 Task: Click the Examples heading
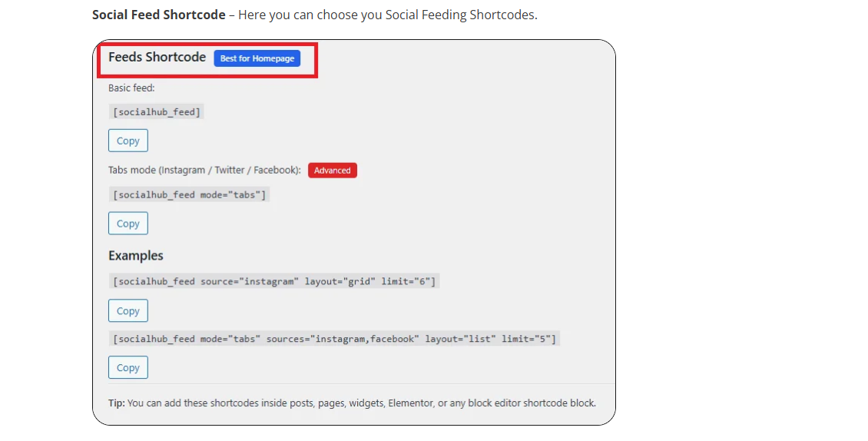135,256
